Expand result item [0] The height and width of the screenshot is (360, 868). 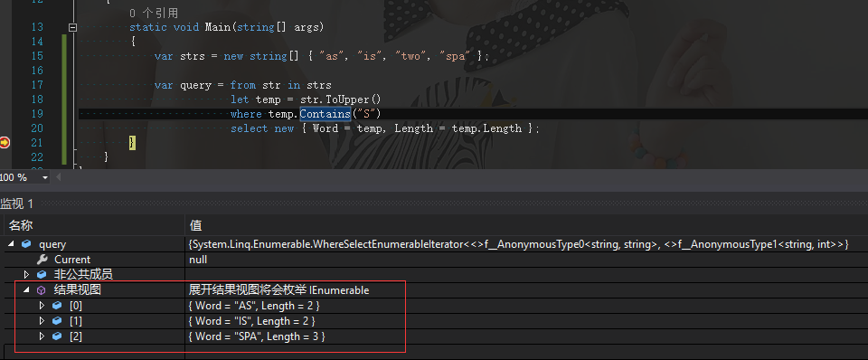[x=42, y=305]
